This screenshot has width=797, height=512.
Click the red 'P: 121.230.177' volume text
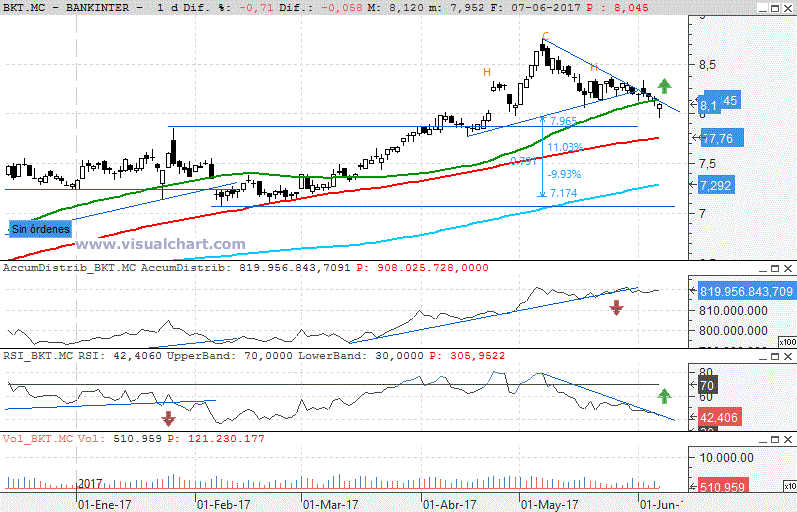click(216, 439)
